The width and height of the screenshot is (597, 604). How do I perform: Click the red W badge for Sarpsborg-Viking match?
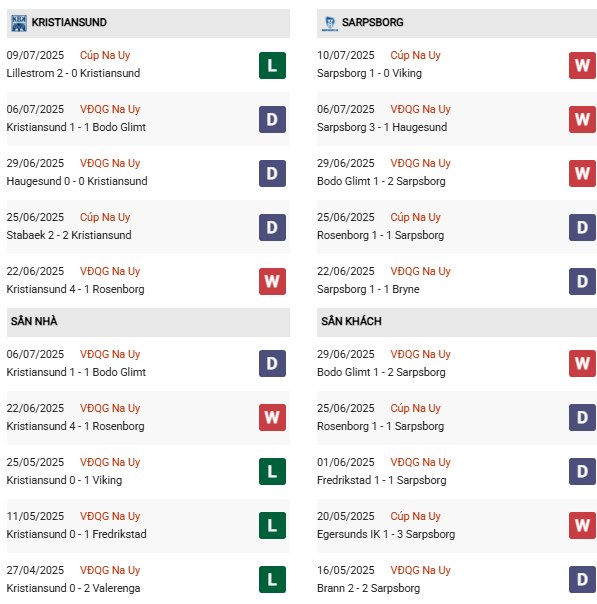[x=582, y=65]
